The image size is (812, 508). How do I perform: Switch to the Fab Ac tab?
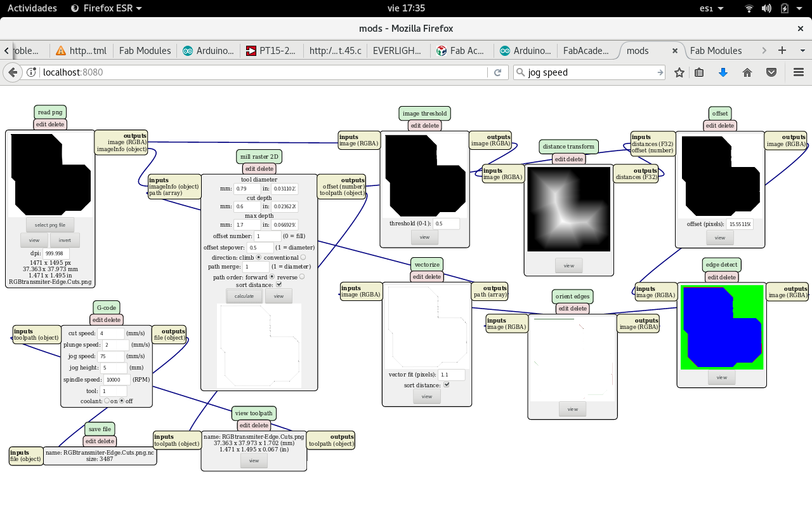pyautogui.click(x=461, y=51)
